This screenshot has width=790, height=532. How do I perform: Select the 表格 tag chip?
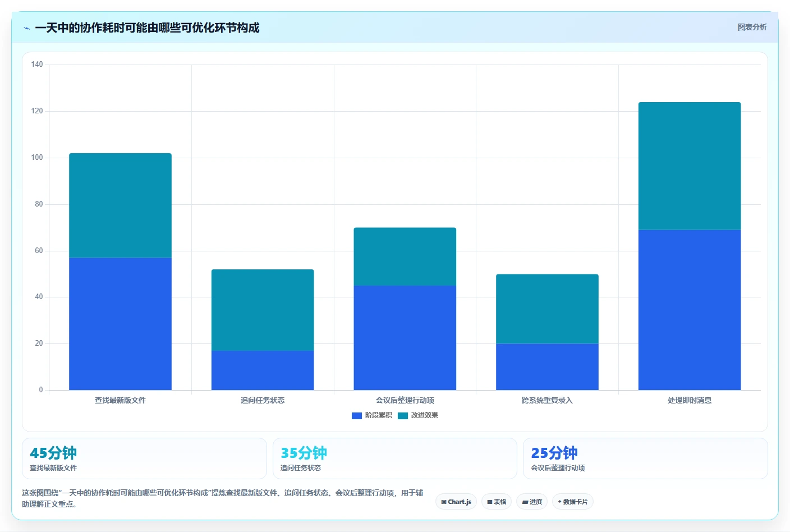pos(497,502)
